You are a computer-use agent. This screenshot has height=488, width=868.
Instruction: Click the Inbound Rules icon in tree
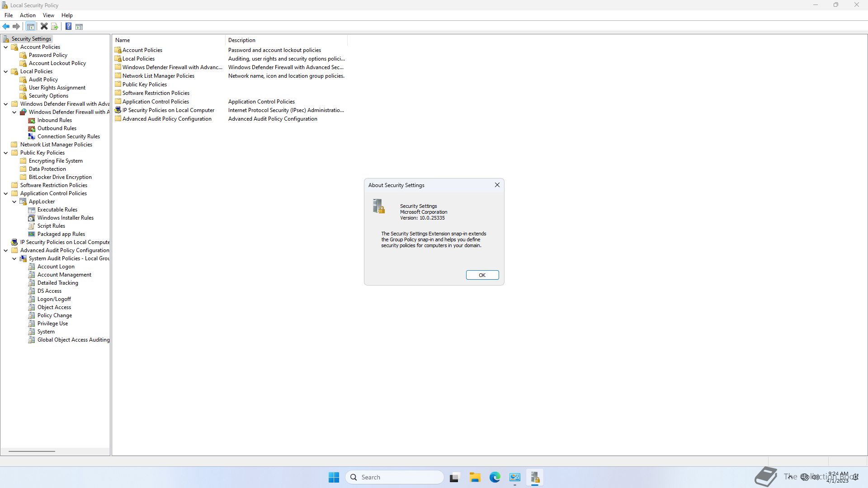pos(32,120)
